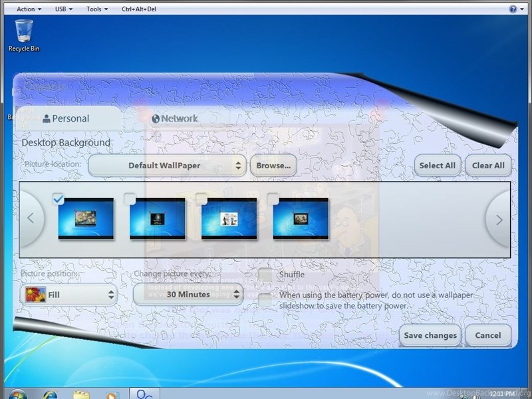Launch Internet Explorer from the taskbar

(50, 394)
